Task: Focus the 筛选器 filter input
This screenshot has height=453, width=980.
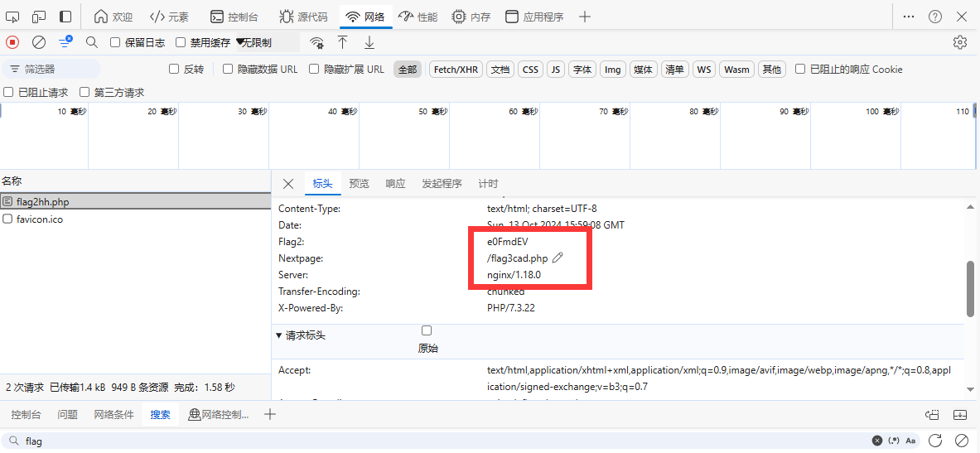Action: coord(51,70)
